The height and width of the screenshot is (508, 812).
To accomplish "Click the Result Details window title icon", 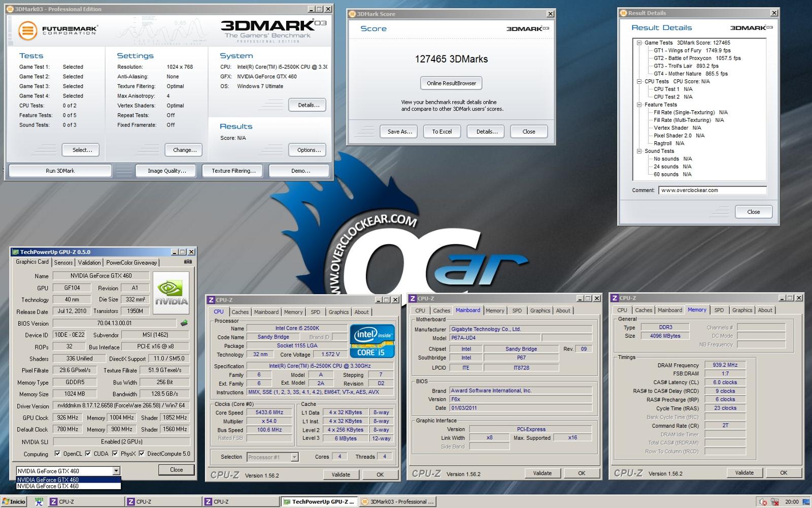I will click(624, 13).
